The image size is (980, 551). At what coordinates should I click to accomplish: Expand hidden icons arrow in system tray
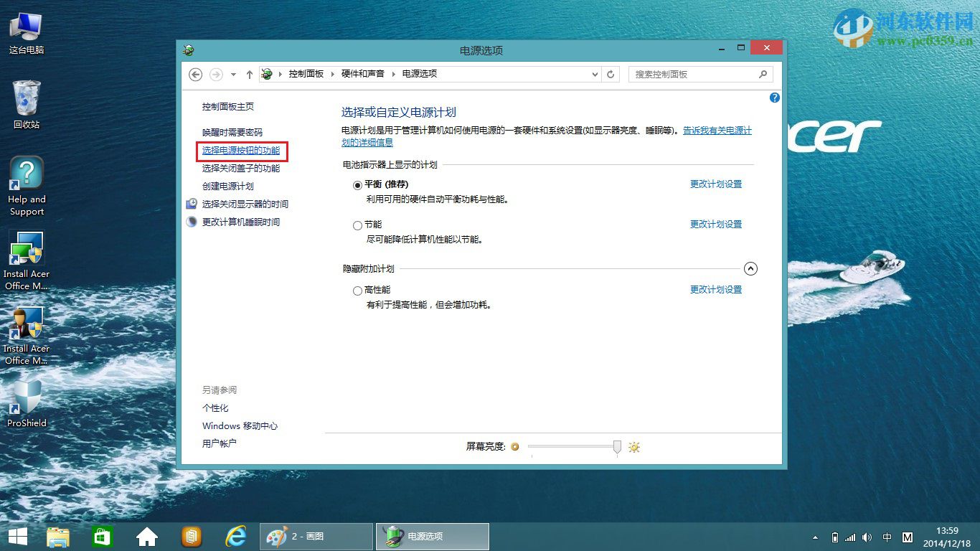click(x=816, y=537)
